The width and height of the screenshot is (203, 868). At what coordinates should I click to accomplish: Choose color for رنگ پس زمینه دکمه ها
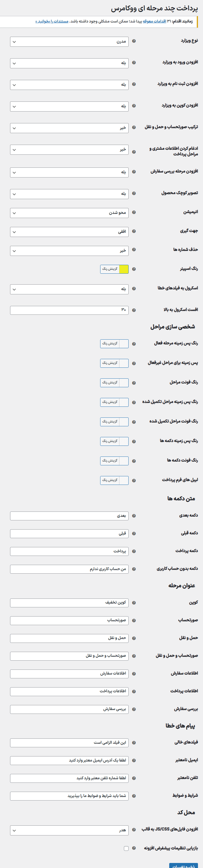click(114, 441)
